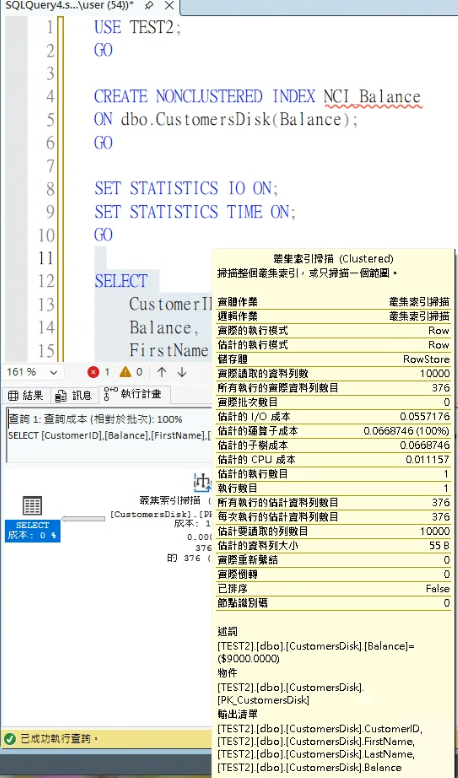Click the 估計的 CPU 成本 0.011157 row

[333, 459]
